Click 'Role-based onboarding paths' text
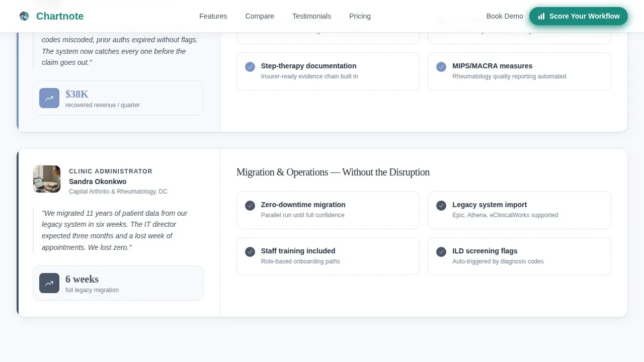Viewport: 644px width, 362px height. pyautogui.click(x=300, y=261)
